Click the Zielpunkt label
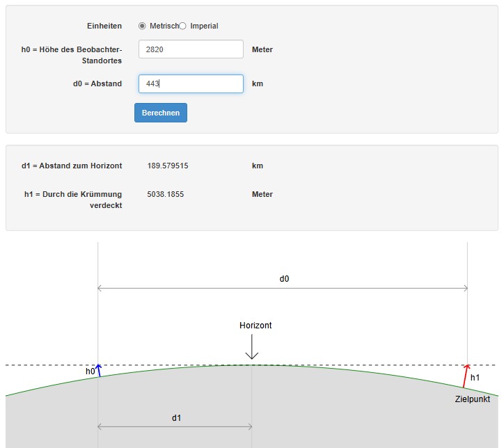This screenshot has height=448, width=504. 472,399
